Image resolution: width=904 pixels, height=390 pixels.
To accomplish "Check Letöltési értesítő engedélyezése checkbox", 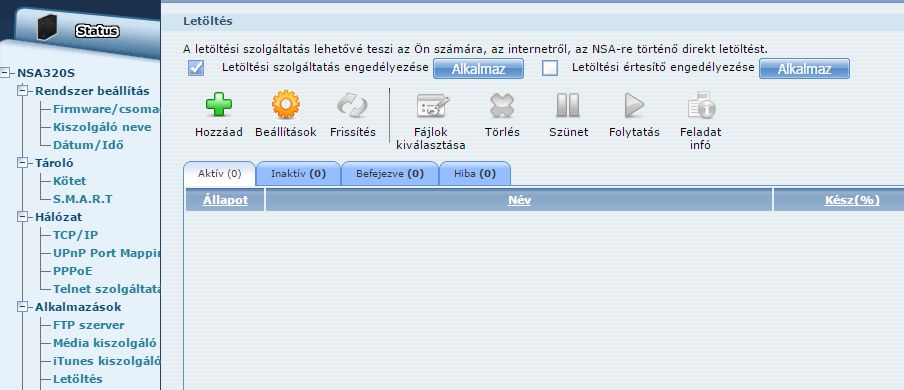I will [x=550, y=68].
